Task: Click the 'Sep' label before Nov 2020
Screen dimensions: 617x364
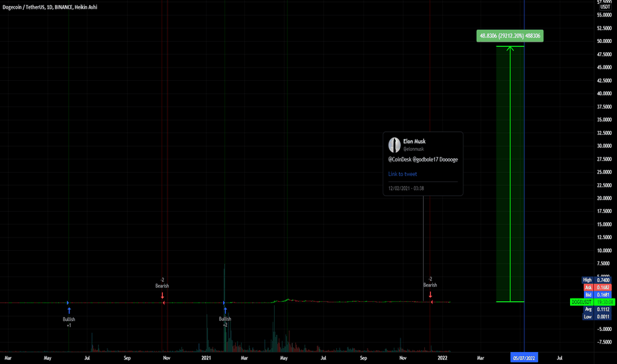Action: [127, 358]
